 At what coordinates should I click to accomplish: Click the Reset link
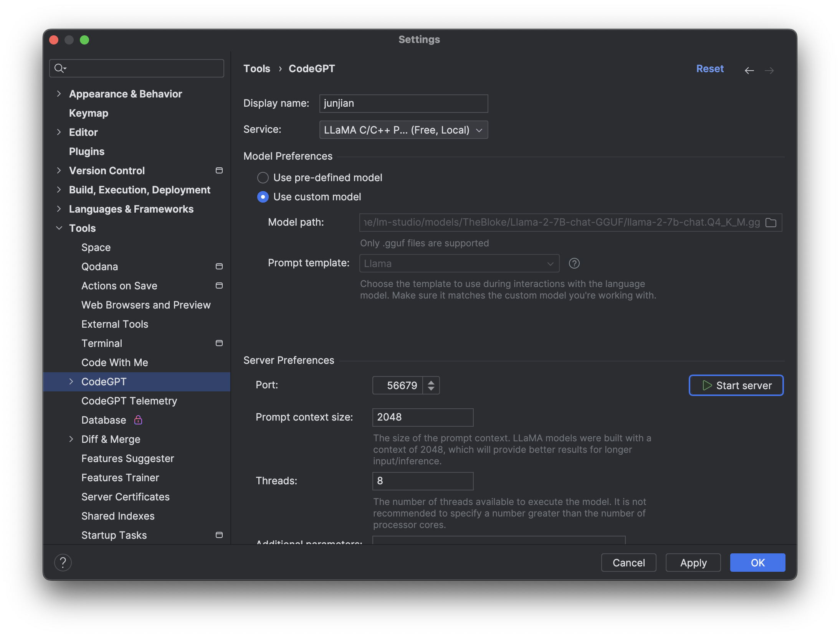pos(709,69)
